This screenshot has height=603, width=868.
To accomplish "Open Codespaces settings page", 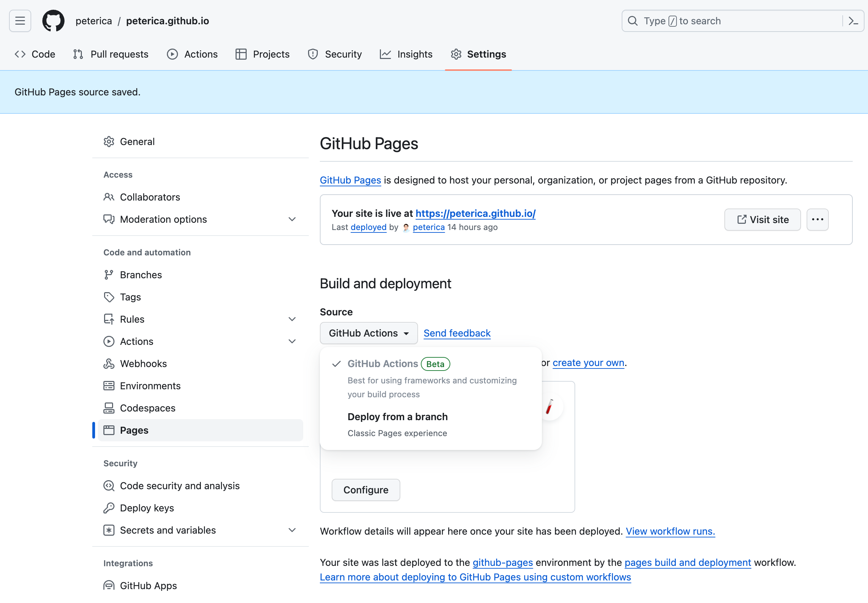I will click(x=147, y=408).
